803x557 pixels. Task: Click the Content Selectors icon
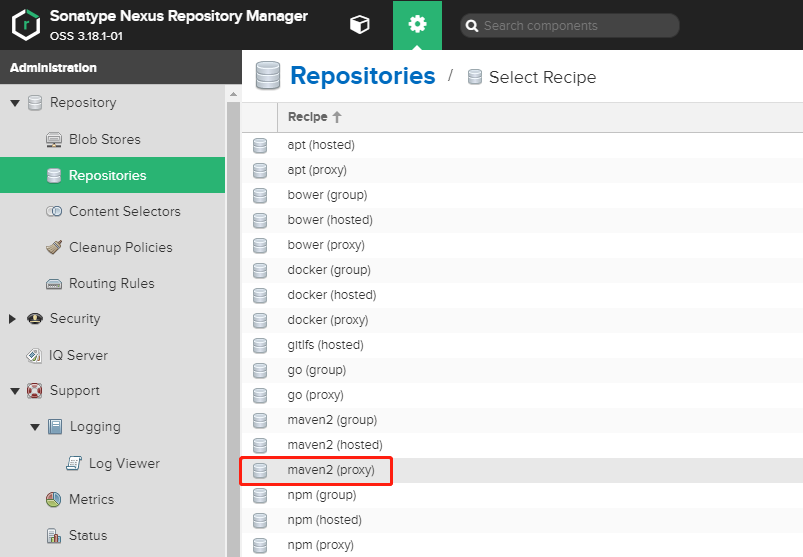click(x=54, y=211)
